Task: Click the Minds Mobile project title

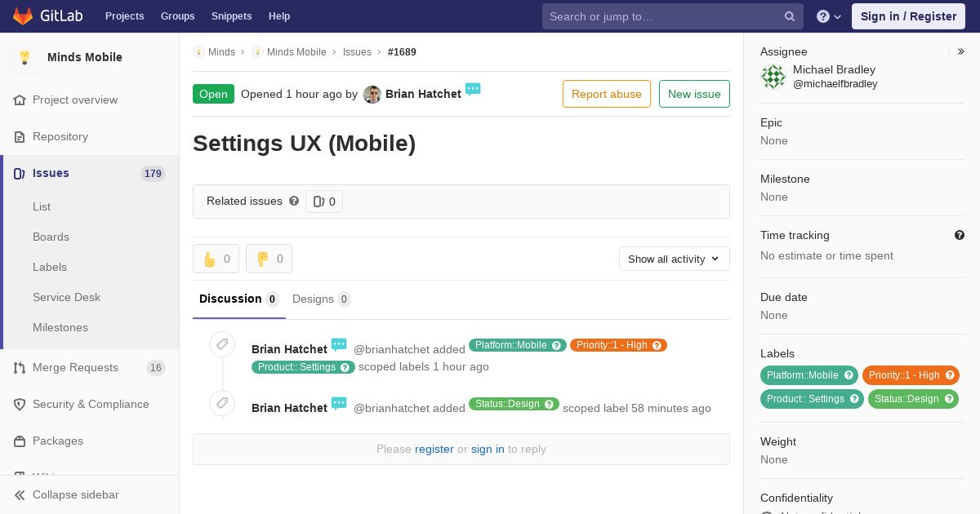Action: coord(85,57)
